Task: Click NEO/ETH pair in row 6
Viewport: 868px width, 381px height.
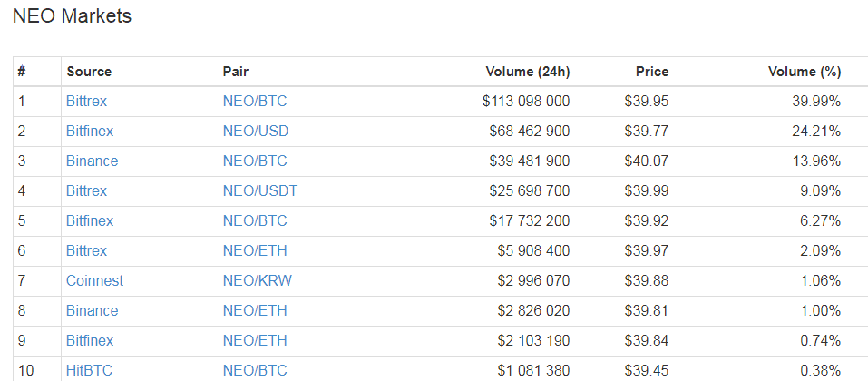Action: 255,250
